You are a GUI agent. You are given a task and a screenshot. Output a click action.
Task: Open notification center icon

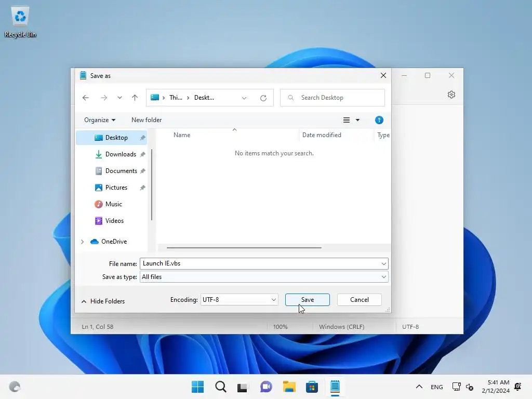pyautogui.click(x=518, y=387)
